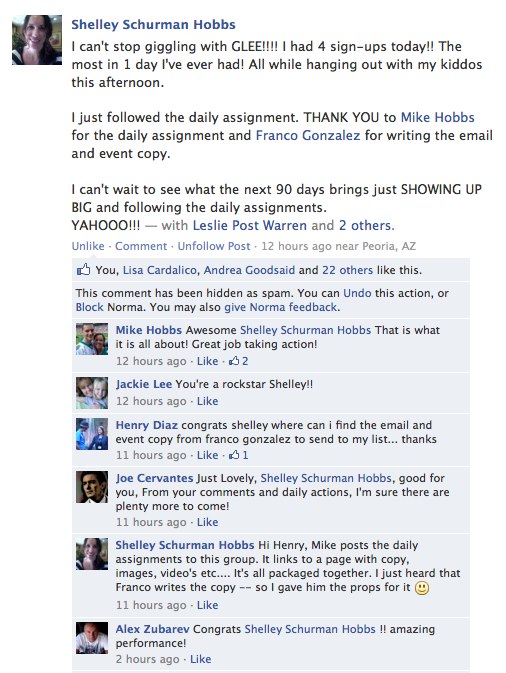Like Jackie Lee's comment
Screen dimensions: 506x673
click(x=208, y=401)
